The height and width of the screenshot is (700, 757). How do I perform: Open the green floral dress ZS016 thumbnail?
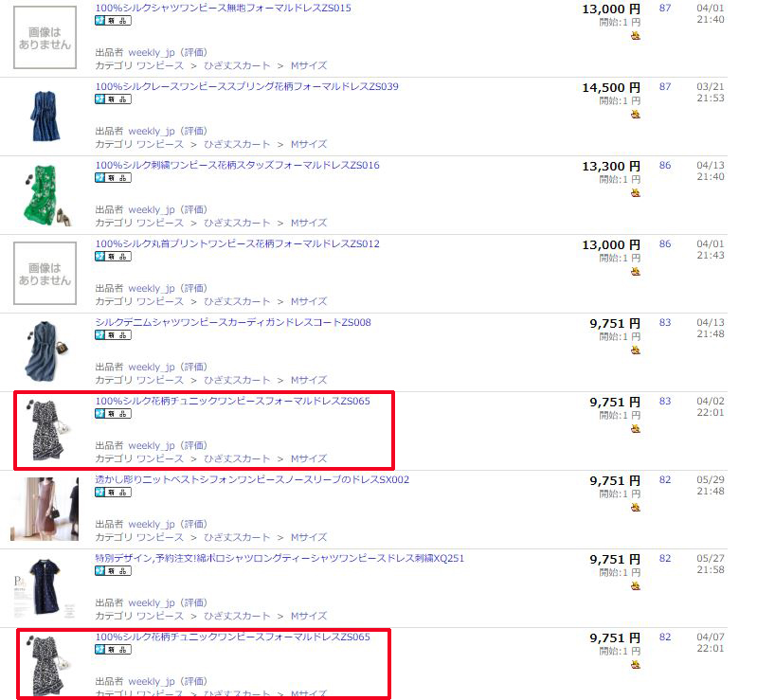click(46, 194)
